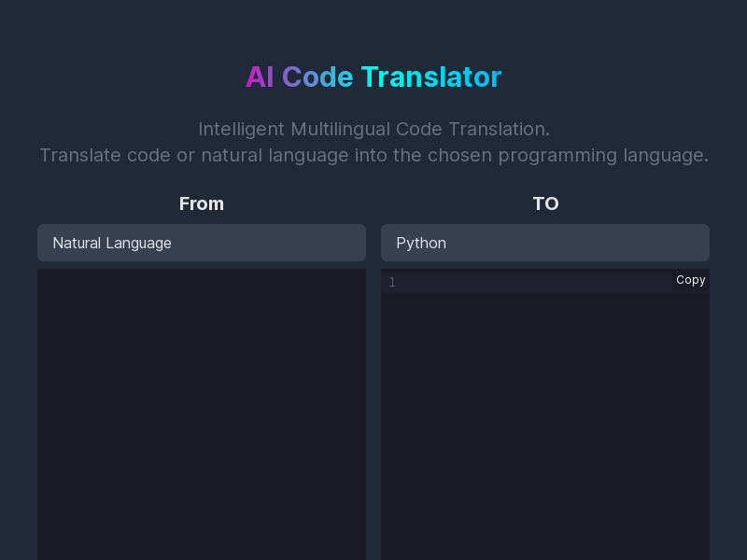The width and height of the screenshot is (747, 560).
Task: Click the AI Code Translator title
Action: pos(373,77)
